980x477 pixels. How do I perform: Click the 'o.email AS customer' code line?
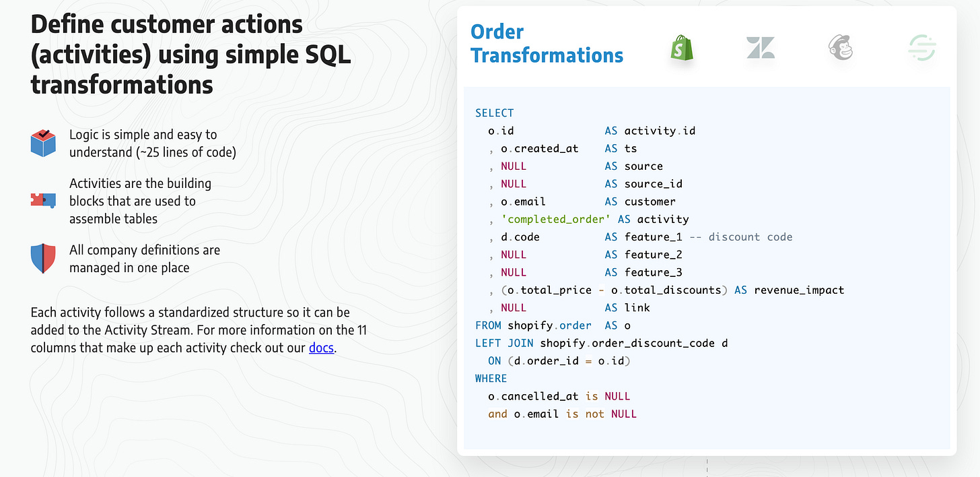(x=582, y=201)
